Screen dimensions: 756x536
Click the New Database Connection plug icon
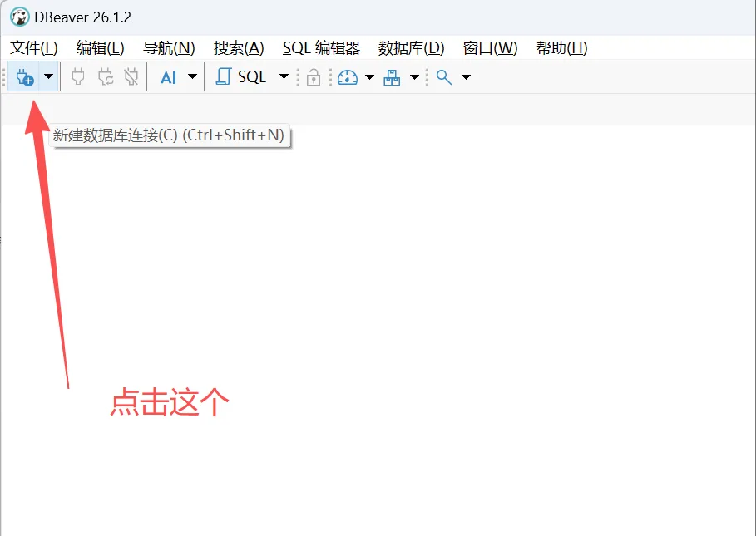(24, 76)
